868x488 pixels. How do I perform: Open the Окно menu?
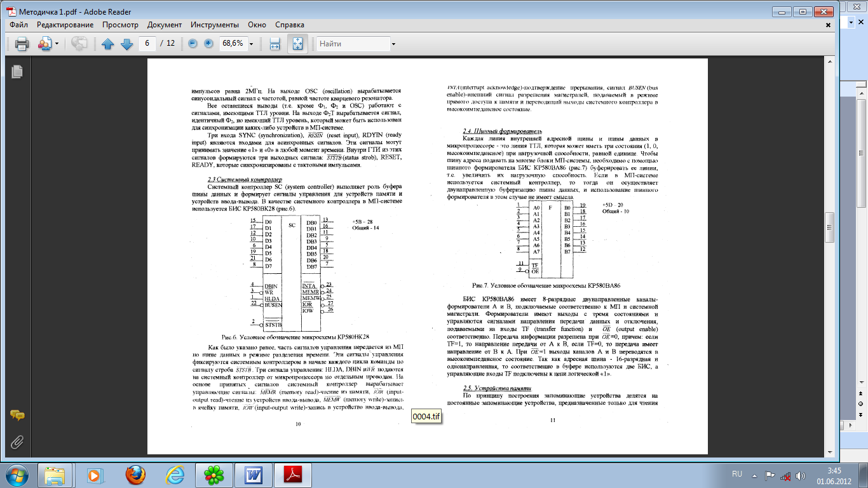257,25
